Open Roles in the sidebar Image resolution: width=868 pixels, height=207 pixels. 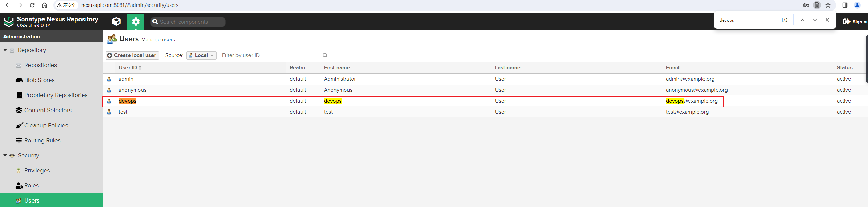(32, 185)
